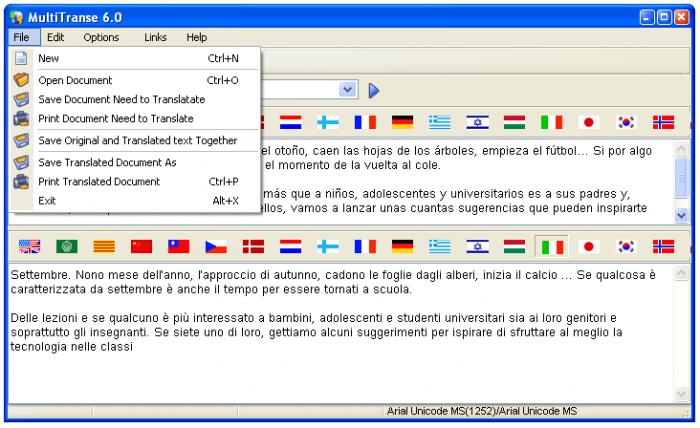Choose Israeli flag in target-language row
This screenshot has width=700, height=428.
pos(477,246)
